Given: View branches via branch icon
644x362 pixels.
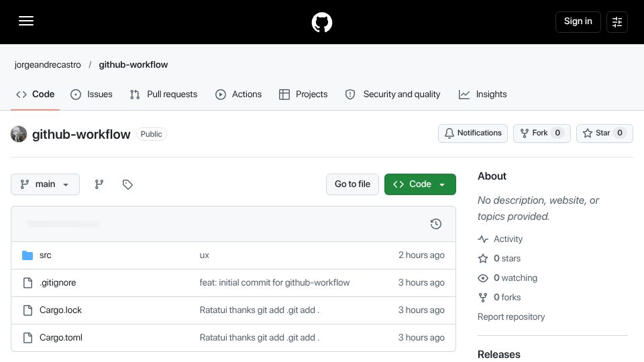Looking at the screenshot, I should pos(99,184).
